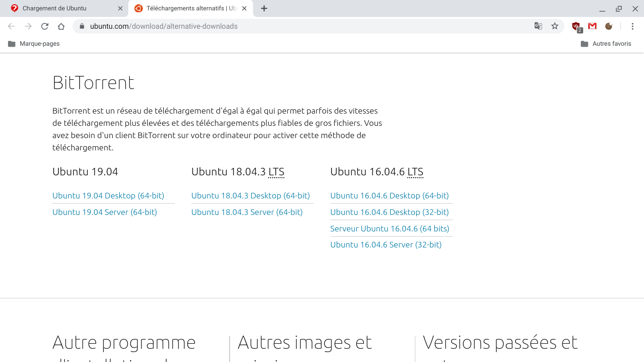
Task: Download Ubuntu 16.04.6 Desktop (64-bit) torrent
Action: 389,196
